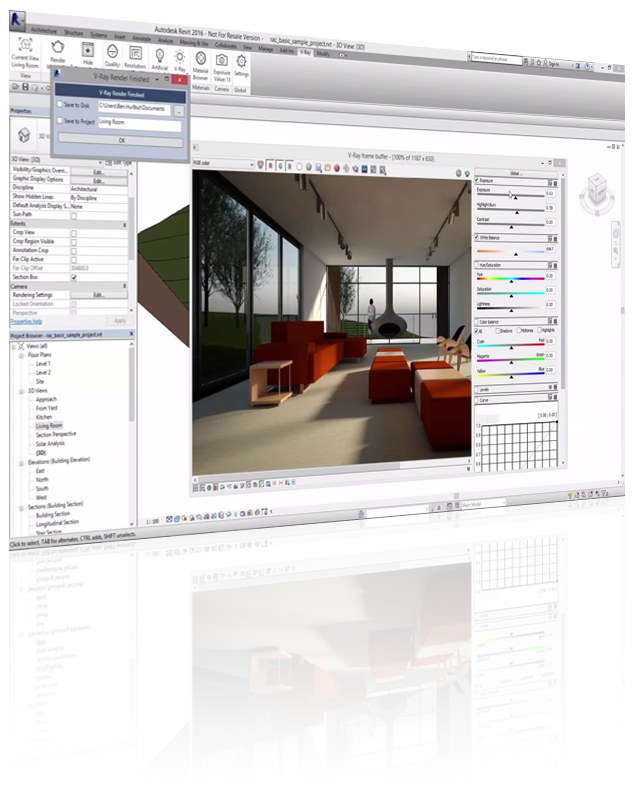
Task: Click the Material Browser icon
Action: (x=199, y=64)
